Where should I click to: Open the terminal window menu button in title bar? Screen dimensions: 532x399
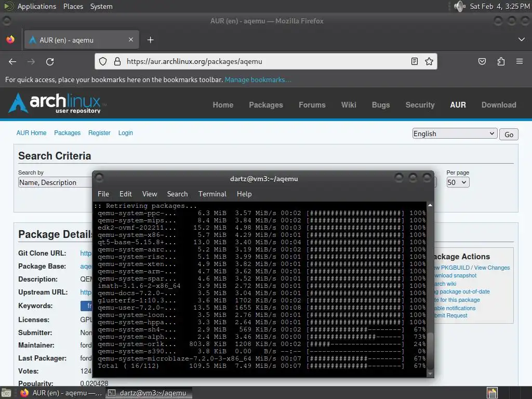(99, 178)
